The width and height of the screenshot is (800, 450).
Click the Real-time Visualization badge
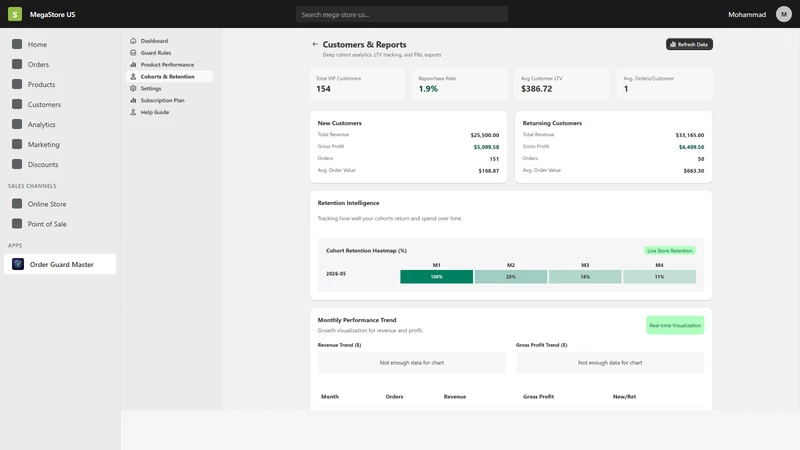tap(675, 325)
